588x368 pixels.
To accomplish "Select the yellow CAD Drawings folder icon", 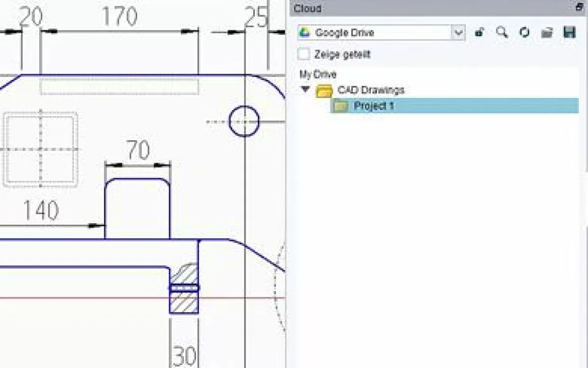I will 325,90.
